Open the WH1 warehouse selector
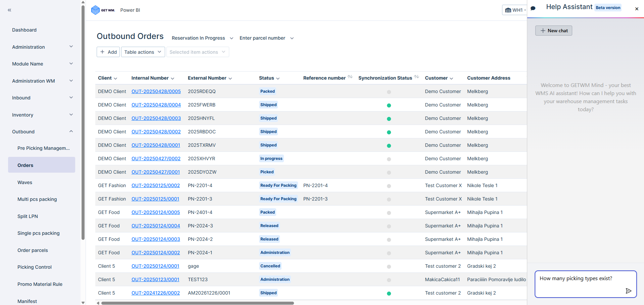 point(515,10)
